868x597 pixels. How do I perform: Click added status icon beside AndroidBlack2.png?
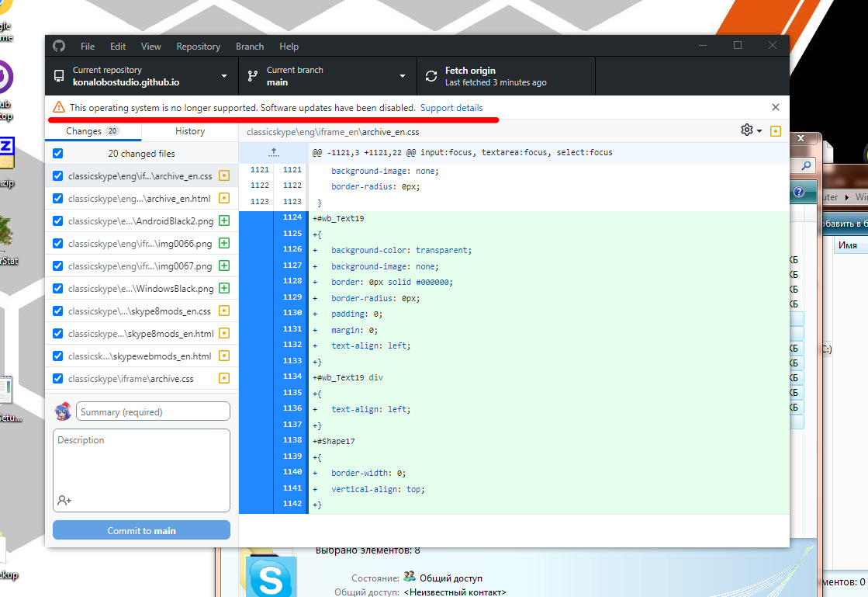(x=224, y=221)
